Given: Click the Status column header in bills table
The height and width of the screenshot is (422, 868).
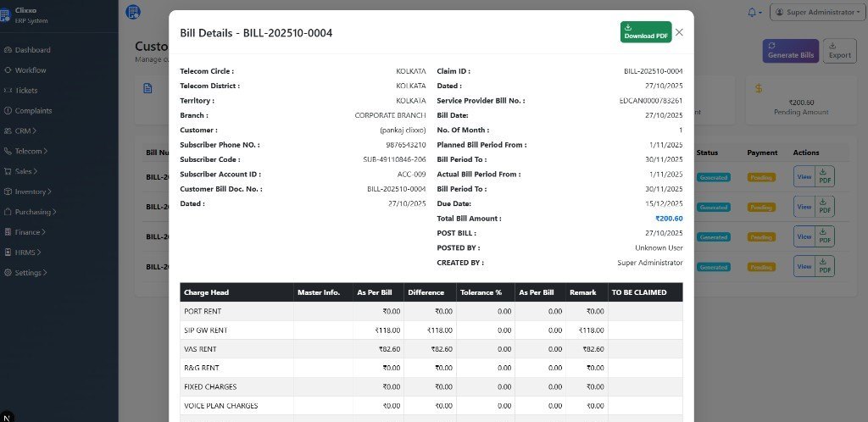Looking at the screenshot, I should tap(707, 153).
